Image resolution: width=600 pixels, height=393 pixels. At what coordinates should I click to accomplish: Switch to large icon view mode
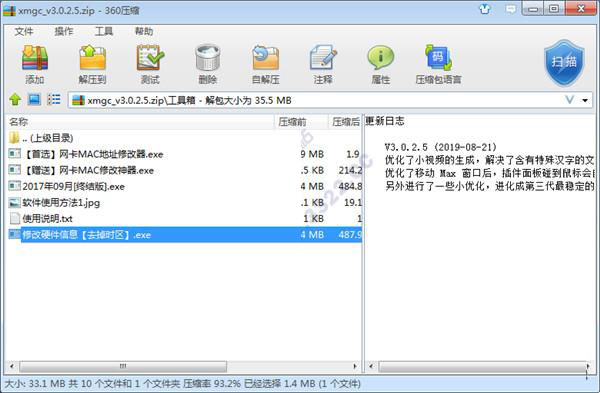[x=34, y=100]
